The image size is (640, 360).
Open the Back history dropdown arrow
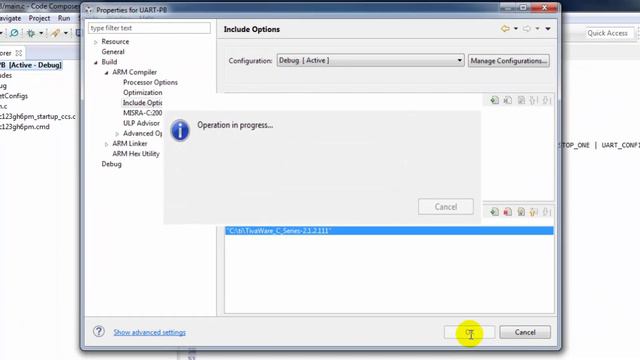pyautogui.click(x=516, y=29)
